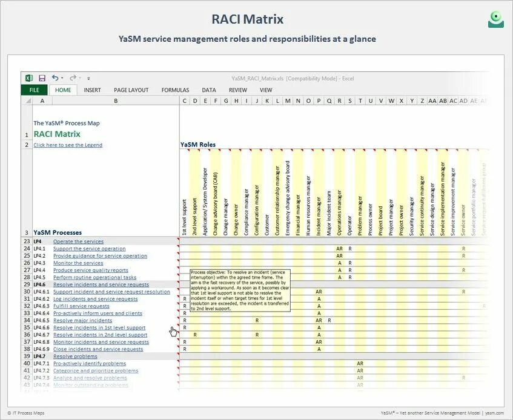Open 'Monitor incidents and service requests' link
This screenshot has width=513, height=420.
[x=101, y=342]
